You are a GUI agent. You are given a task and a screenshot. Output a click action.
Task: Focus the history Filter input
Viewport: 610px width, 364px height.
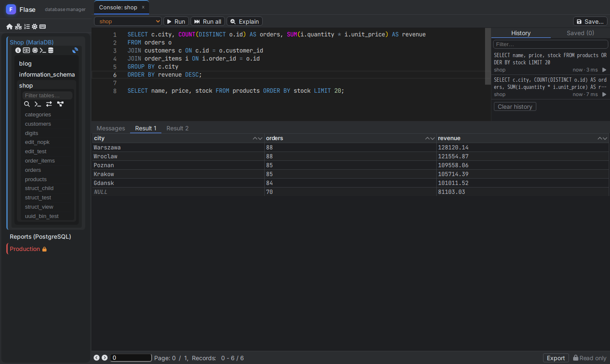pos(551,44)
